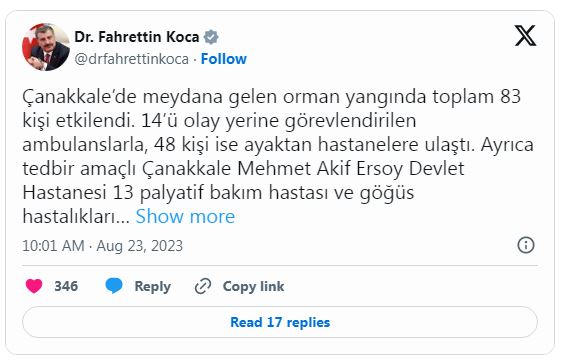Click the tweet body text about Çanakkale
Viewport: 567px width, 361px height.
coord(278,156)
